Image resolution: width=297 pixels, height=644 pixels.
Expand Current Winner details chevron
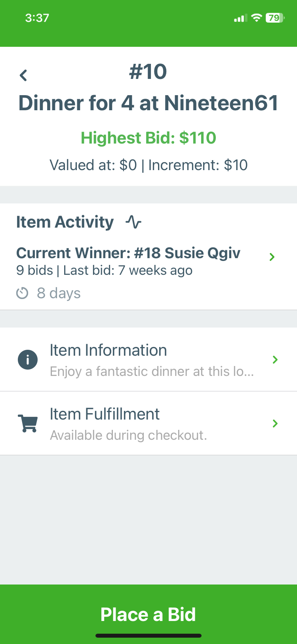click(272, 257)
